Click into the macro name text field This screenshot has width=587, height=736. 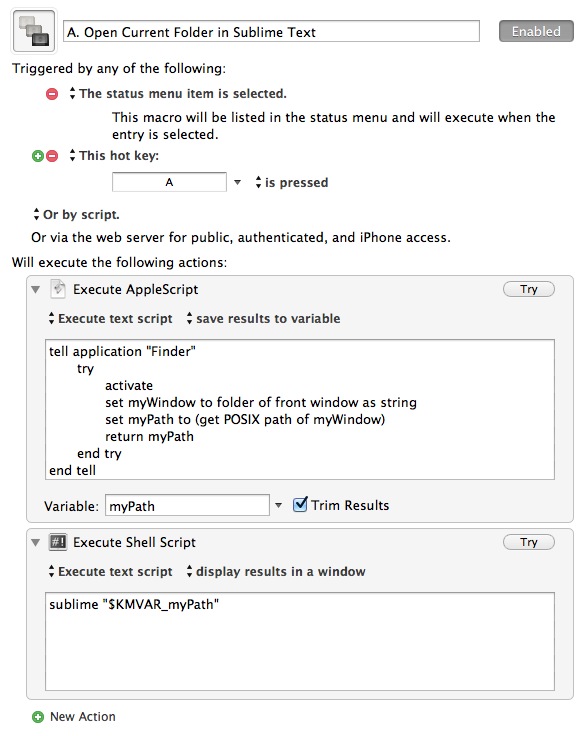coord(271,31)
